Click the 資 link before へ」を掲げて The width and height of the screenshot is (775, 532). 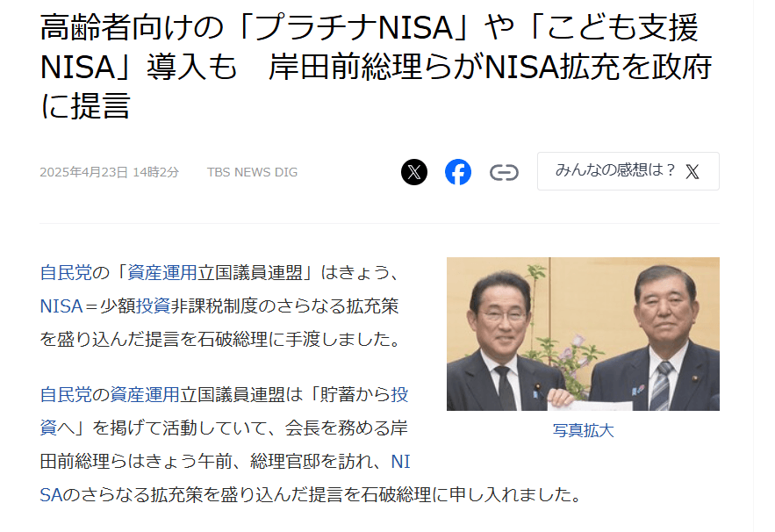pos(48,428)
